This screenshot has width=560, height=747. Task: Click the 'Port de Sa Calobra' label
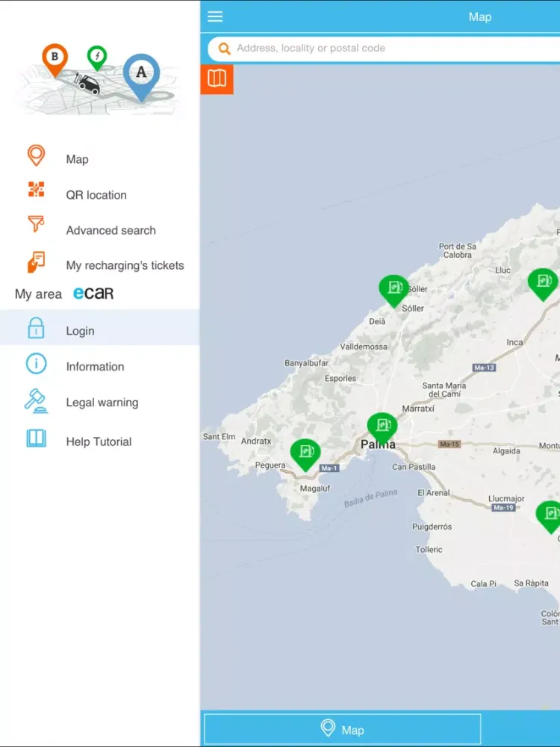click(458, 250)
